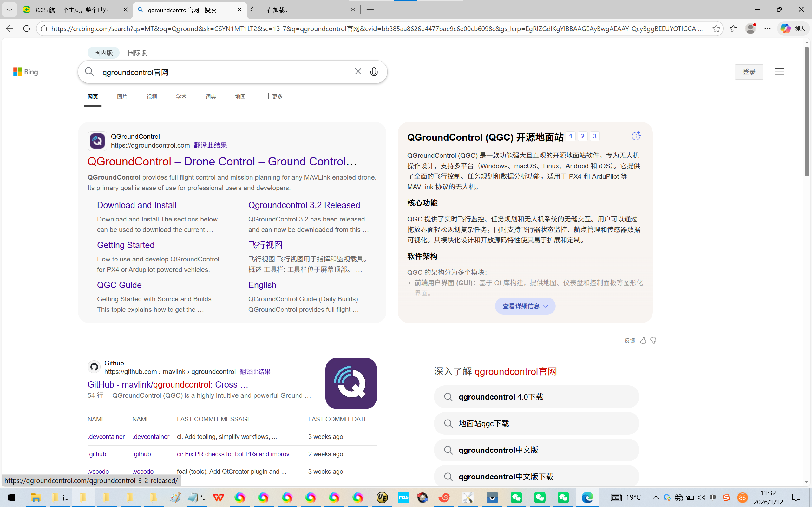Expand the 查看详细信息 section
The height and width of the screenshot is (507, 812).
(x=525, y=306)
